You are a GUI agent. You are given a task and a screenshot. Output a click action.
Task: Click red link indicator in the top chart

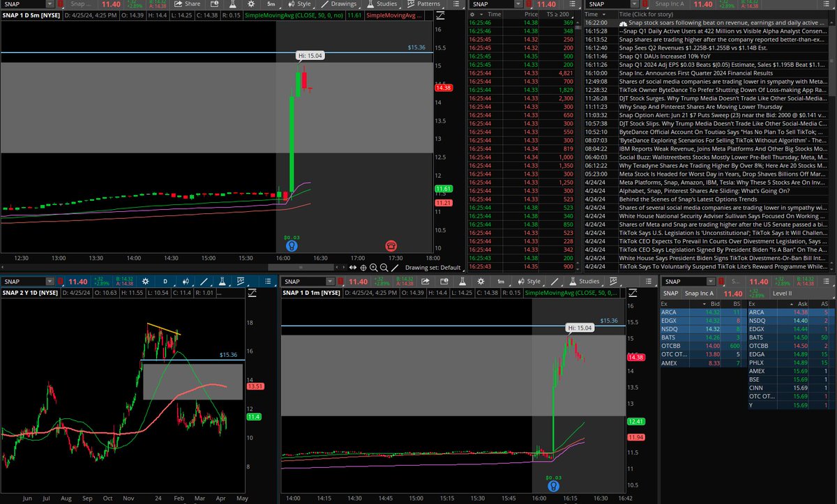coord(61,4)
